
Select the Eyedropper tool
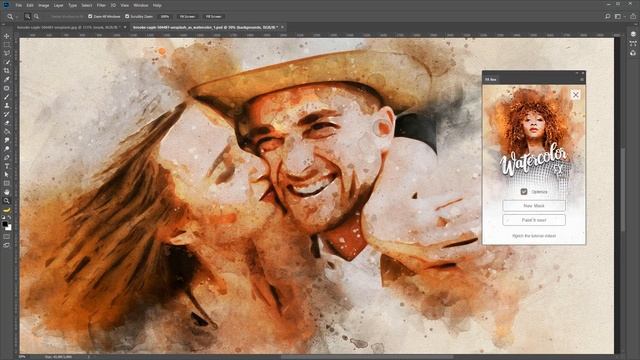coord(7,79)
